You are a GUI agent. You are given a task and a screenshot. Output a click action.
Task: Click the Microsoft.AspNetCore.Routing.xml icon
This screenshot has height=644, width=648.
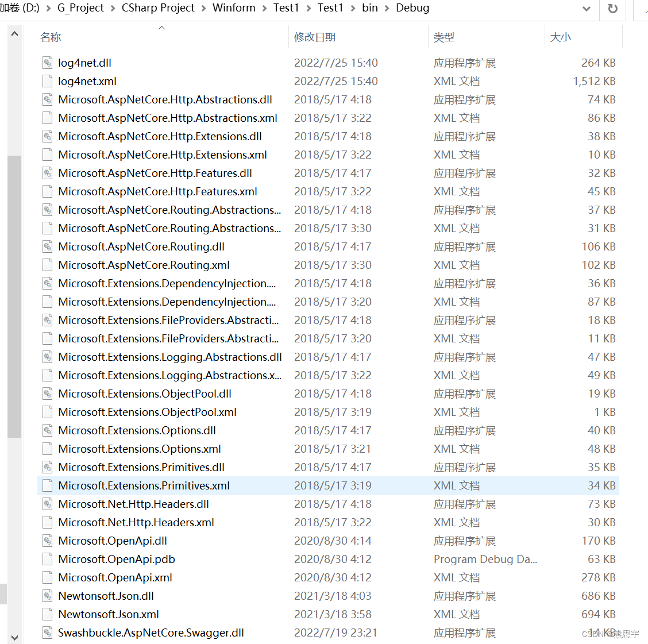[48, 265]
